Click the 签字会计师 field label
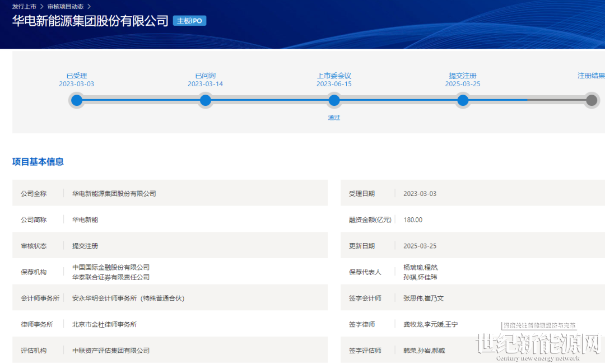Screen dimensions: 605x364 365,298
